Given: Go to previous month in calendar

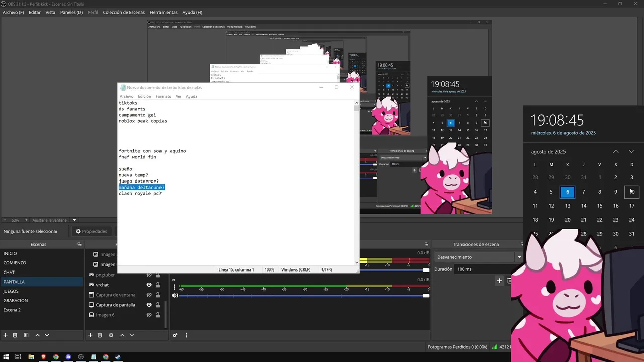Looking at the screenshot, I should (616, 151).
